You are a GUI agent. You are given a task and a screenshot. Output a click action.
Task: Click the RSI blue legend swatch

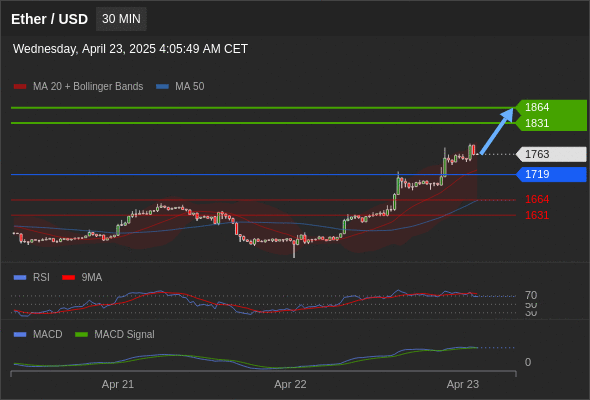(20, 277)
